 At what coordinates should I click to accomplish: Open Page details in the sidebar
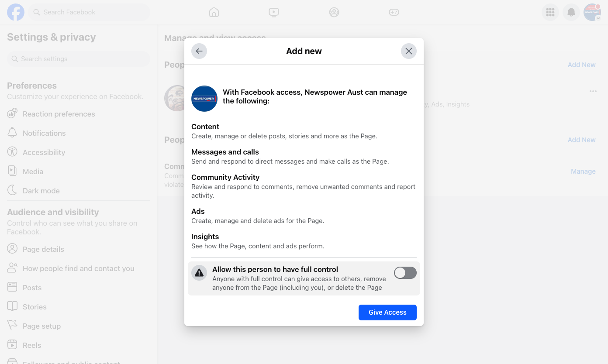79,249
